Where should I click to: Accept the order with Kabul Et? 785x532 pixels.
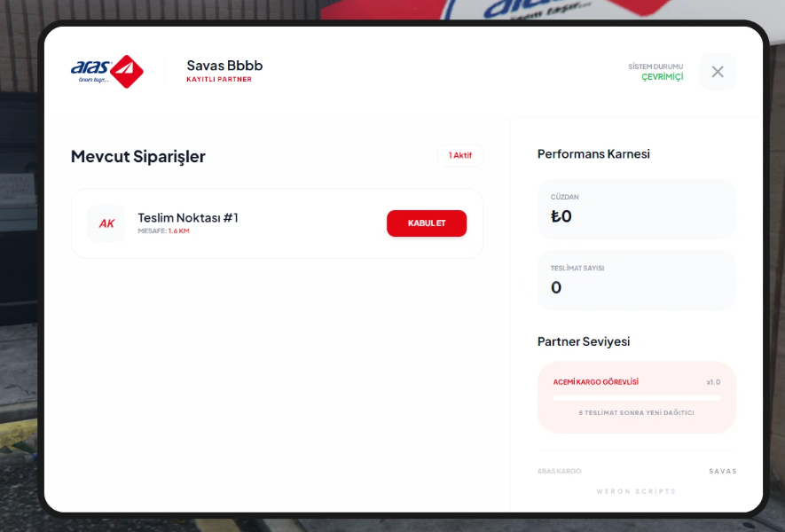(x=427, y=223)
